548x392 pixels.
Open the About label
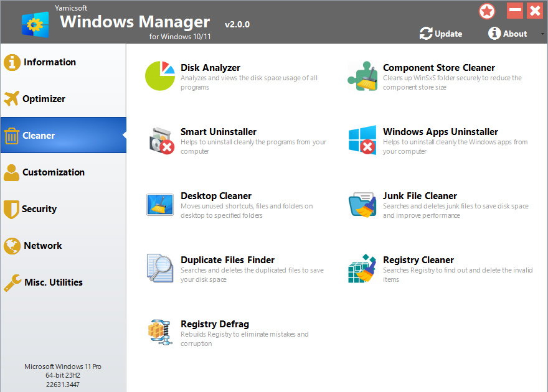coord(515,34)
